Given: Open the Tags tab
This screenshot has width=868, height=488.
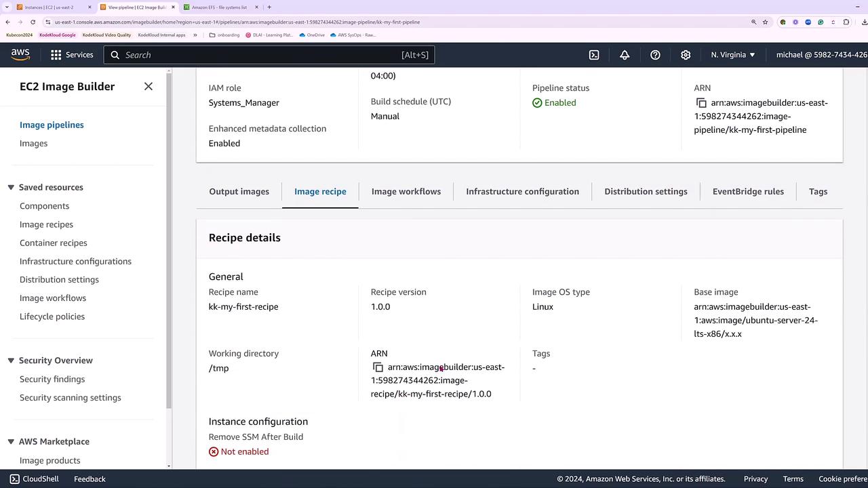Looking at the screenshot, I should tap(818, 192).
